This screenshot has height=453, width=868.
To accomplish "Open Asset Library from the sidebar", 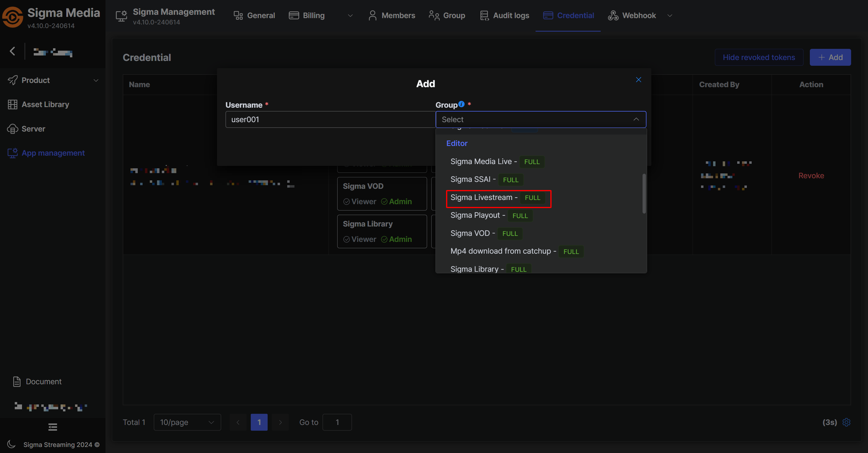I will click(45, 105).
